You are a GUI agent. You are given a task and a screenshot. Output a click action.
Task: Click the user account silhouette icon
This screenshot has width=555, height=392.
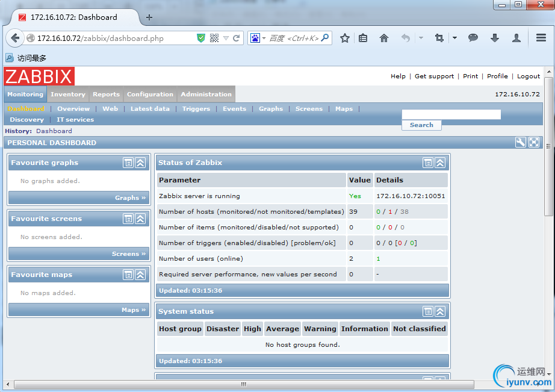516,38
